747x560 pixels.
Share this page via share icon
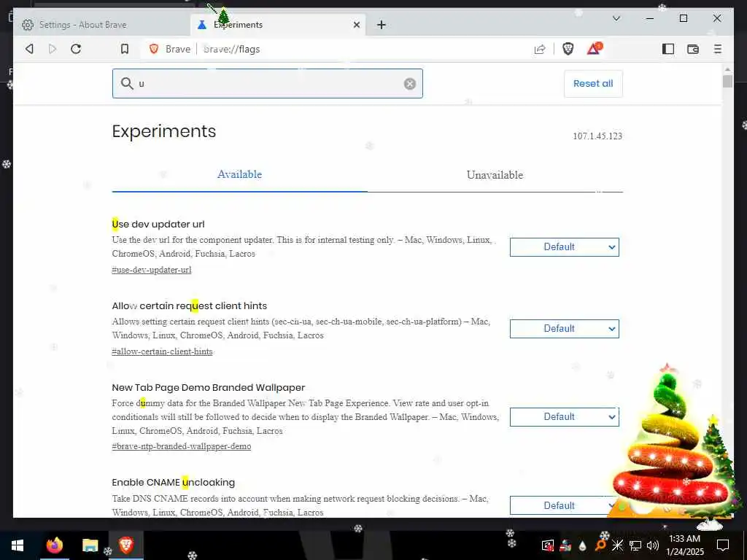[540, 49]
